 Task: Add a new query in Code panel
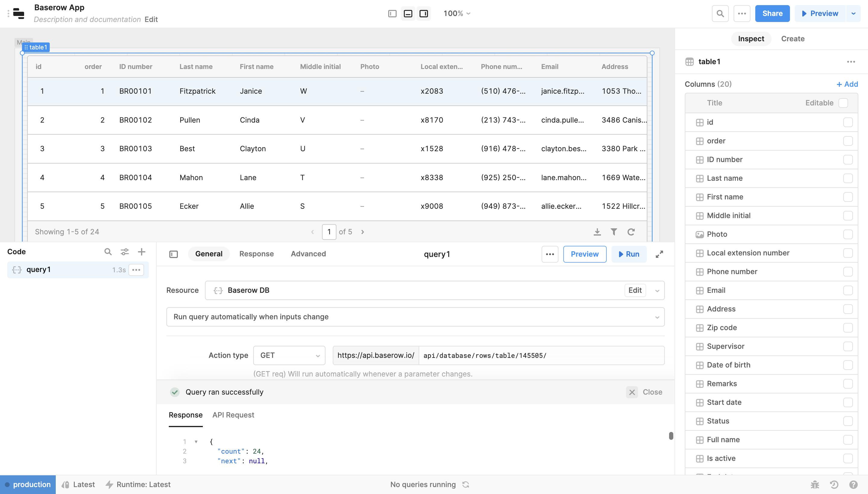click(x=142, y=252)
